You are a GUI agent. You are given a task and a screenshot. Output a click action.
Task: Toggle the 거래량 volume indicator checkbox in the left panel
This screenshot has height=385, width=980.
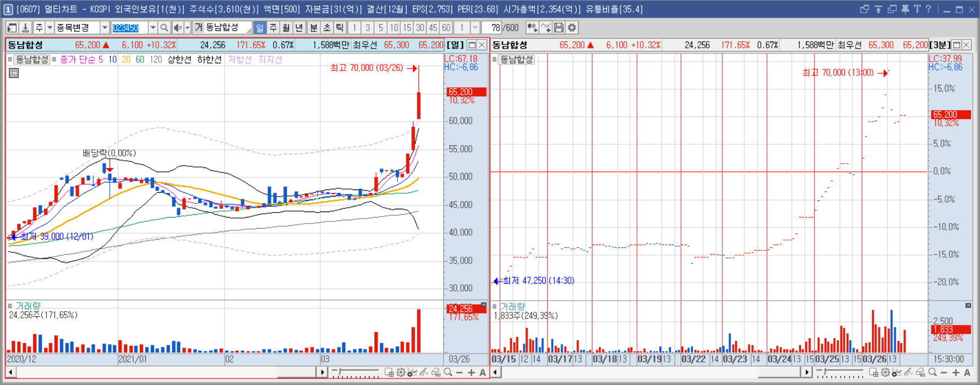click(x=10, y=306)
